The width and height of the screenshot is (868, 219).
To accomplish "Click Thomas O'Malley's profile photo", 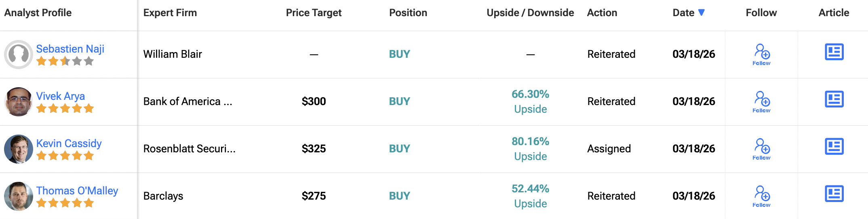I will (19, 196).
